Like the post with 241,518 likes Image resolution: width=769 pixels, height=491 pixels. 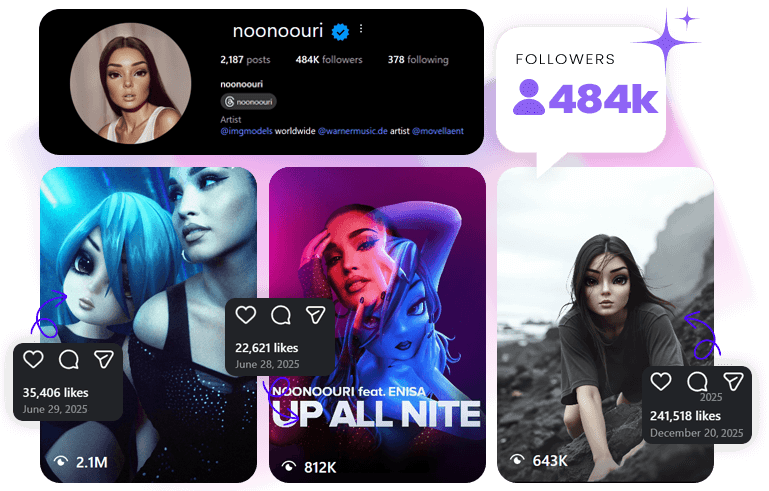661,382
